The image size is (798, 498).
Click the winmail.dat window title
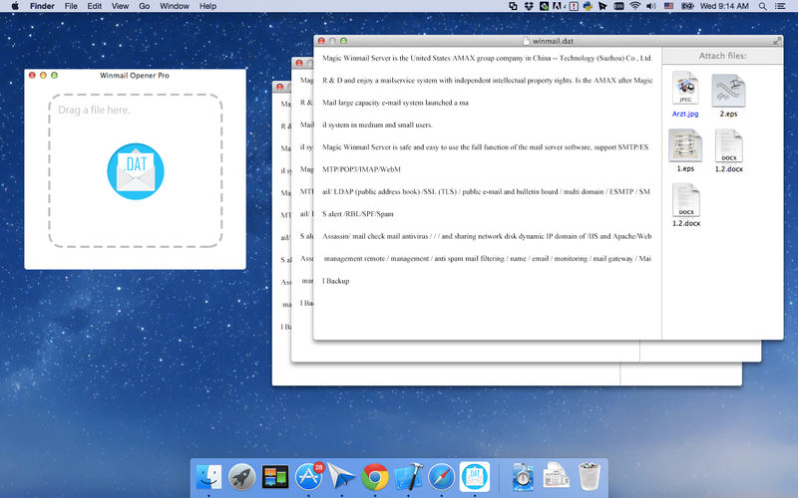click(x=553, y=41)
